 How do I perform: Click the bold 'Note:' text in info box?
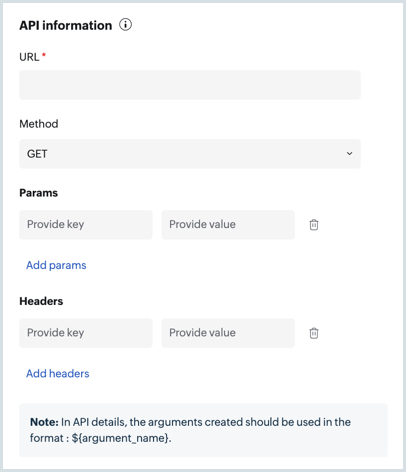coord(44,422)
